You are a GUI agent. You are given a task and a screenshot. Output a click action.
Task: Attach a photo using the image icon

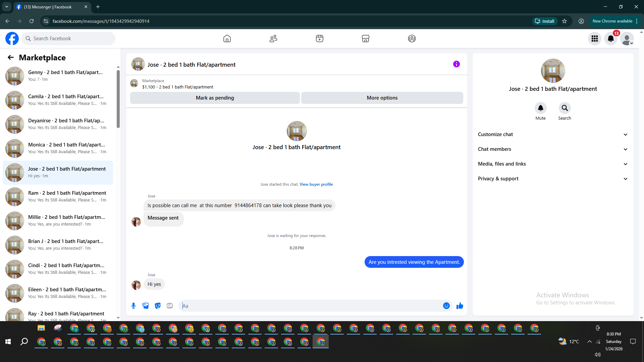click(146, 306)
